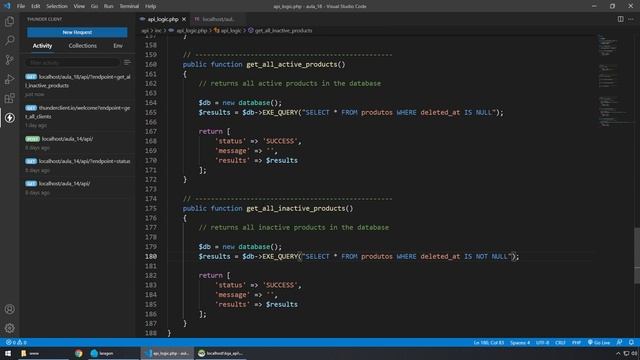Open the Run and Debug view

[9, 79]
